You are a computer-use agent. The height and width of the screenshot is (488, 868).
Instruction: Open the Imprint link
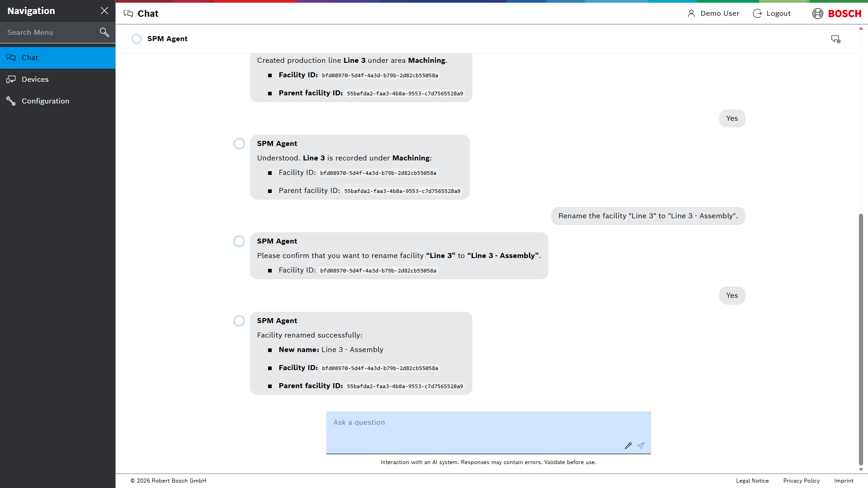click(844, 481)
